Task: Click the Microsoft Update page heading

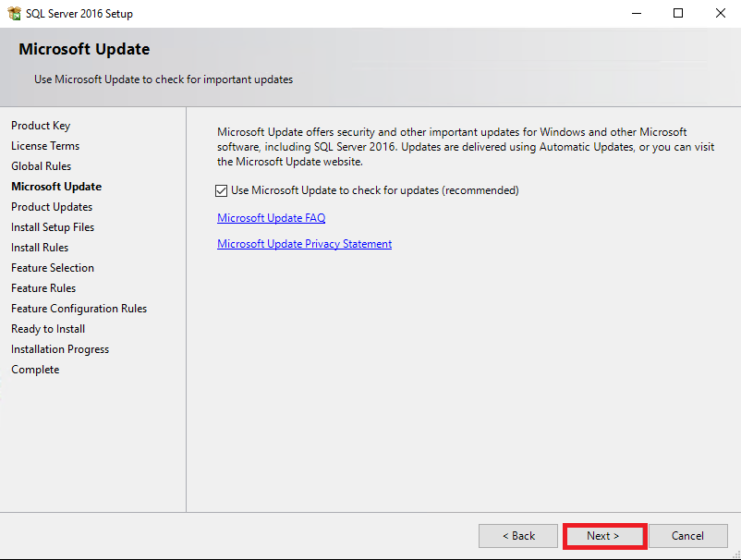Action: pos(84,49)
